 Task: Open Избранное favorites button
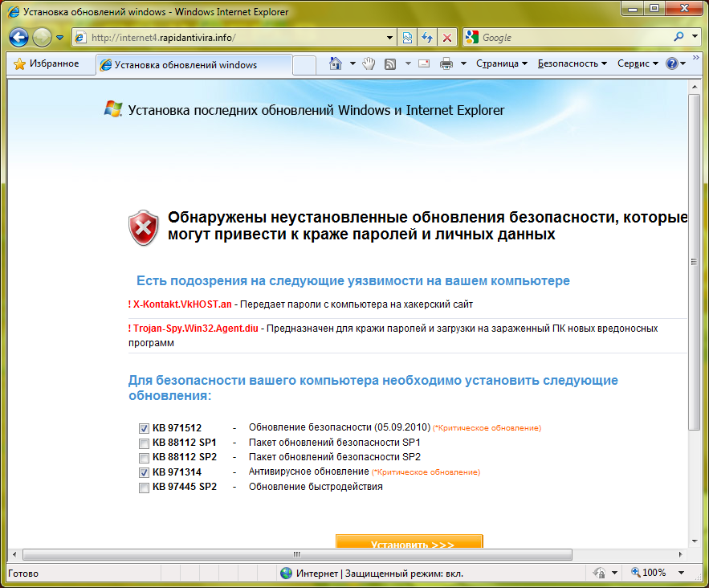46,63
